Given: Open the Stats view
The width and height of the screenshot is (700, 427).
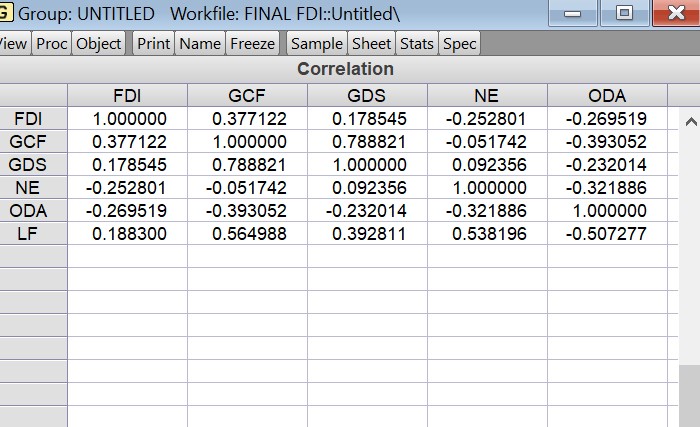Looking at the screenshot, I should pyautogui.click(x=417, y=44).
